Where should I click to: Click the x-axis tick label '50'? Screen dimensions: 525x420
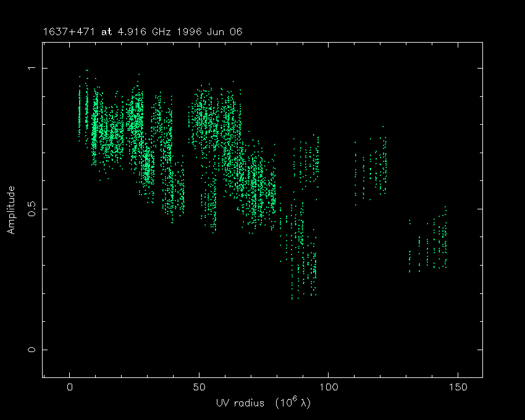pyautogui.click(x=199, y=388)
